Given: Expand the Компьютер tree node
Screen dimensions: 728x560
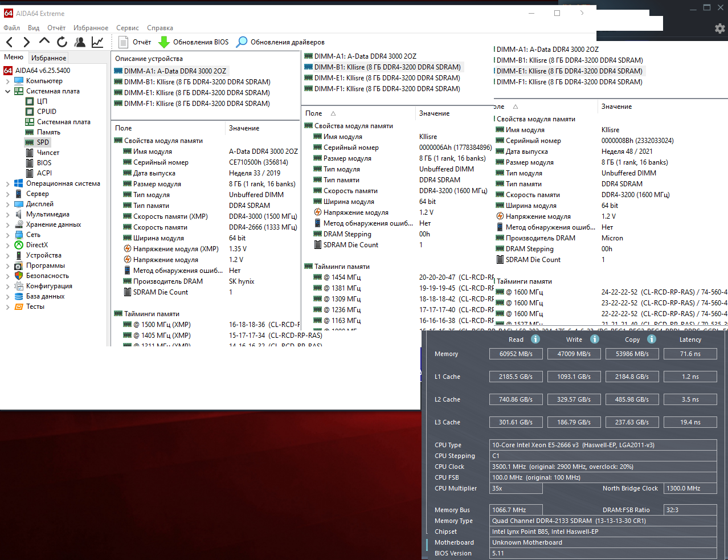Looking at the screenshot, I should click(7, 81).
